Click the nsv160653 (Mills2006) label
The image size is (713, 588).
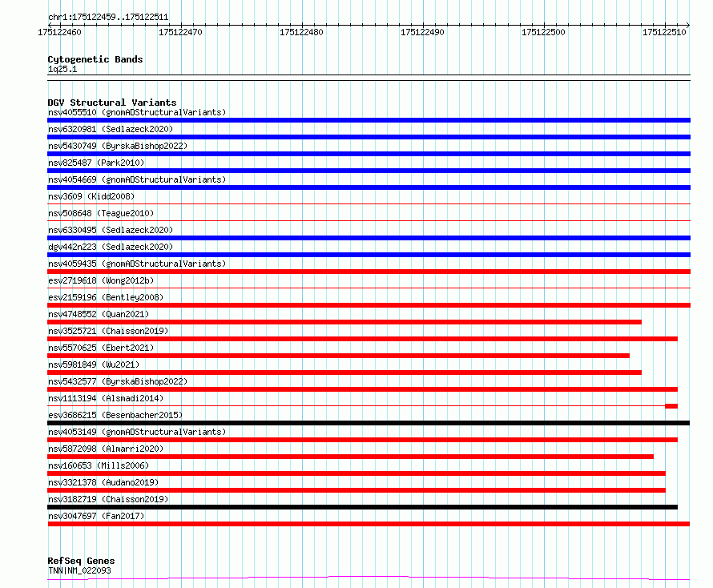coord(99,465)
